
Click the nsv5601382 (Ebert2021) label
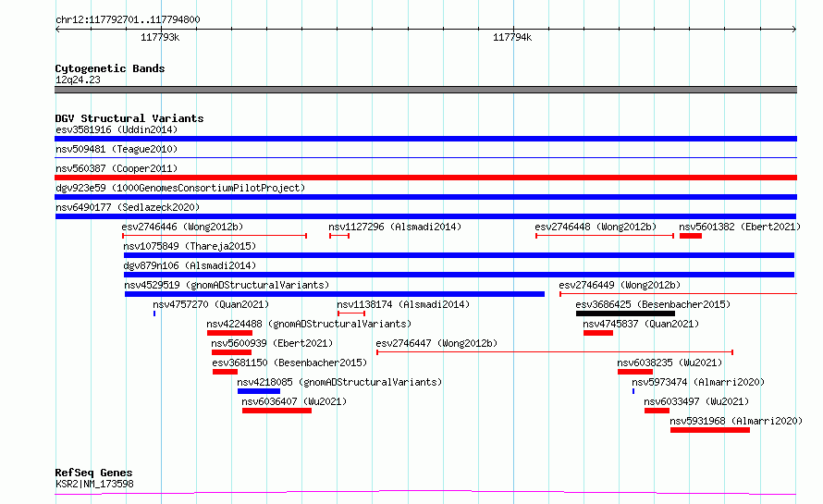pyautogui.click(x=740, y=227)
